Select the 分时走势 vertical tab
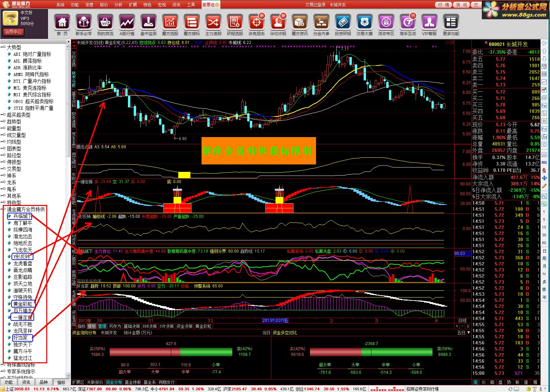This screenshot has height=392, width=550. [x=74, y=59]
